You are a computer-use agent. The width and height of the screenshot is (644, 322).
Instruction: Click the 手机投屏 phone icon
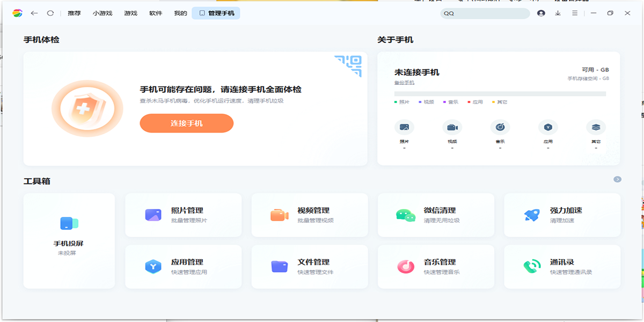(x=69, y=223)
